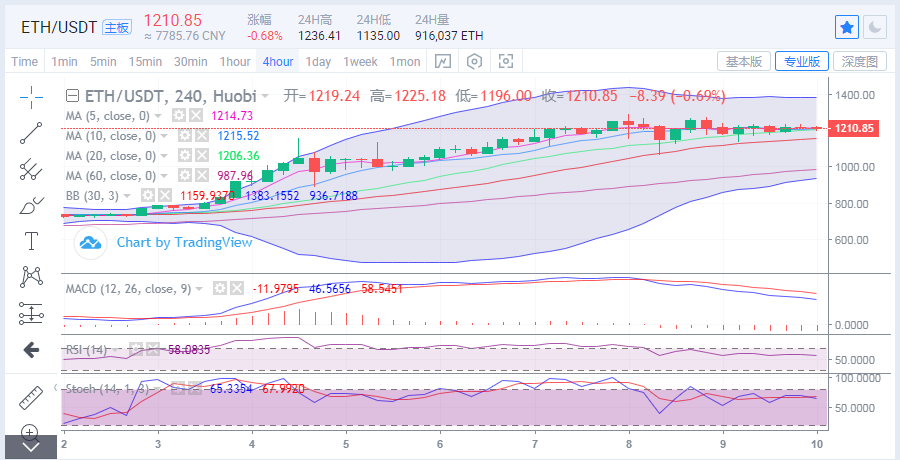
Task: Select the ruler measure tool
Action: coord(31,397)
